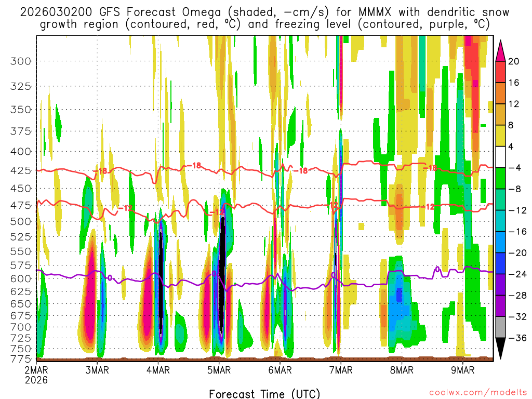Image resolution: width=532 pixels, height=399 pixels.
Task: Click the black downward arrow below the colorbar
Action: coord(501,349)
